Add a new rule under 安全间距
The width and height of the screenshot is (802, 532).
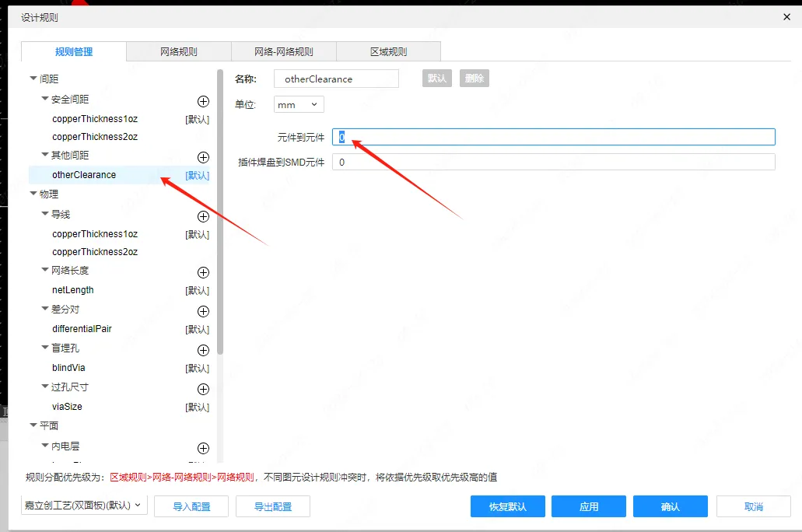pyautogui.click(x=203, y=101)
